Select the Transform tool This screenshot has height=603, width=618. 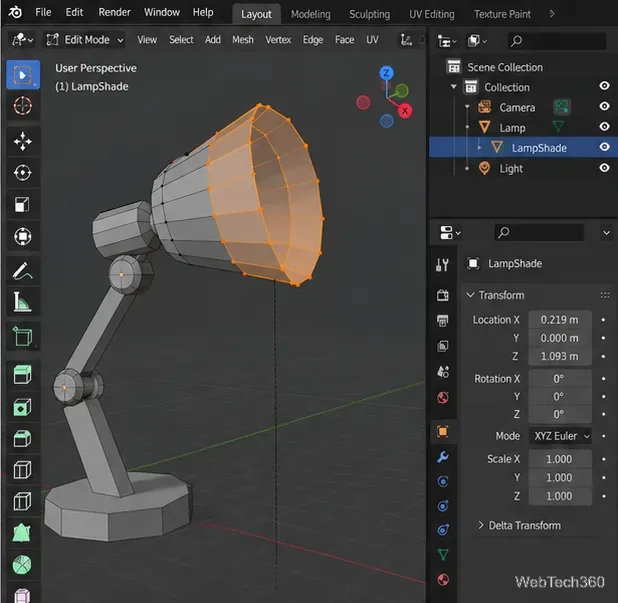(x=23, y=236)
